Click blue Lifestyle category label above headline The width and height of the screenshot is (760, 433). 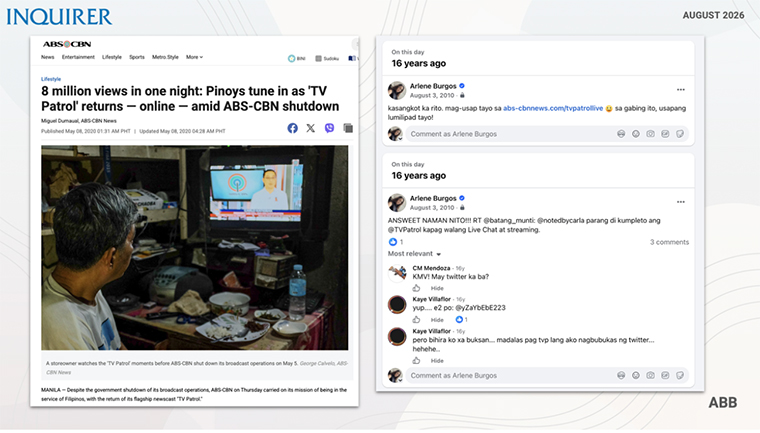[x=51, y=79]
